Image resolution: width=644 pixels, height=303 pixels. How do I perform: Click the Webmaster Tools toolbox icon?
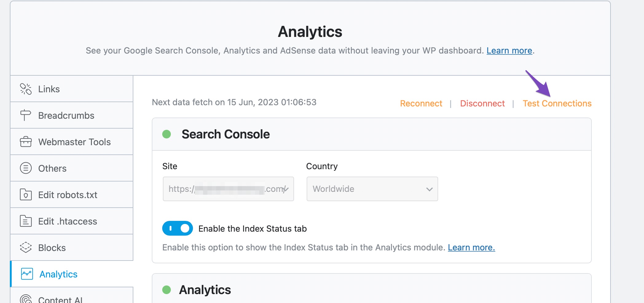pos(26,142)
